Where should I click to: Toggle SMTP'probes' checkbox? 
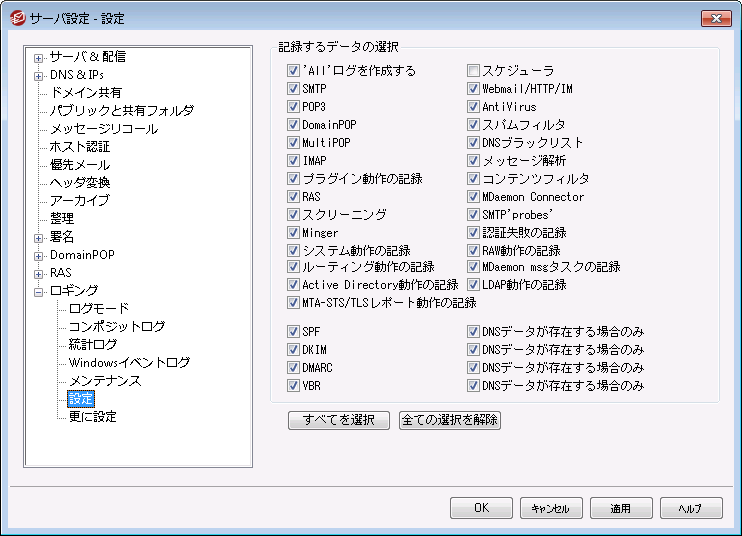[473, 214]
